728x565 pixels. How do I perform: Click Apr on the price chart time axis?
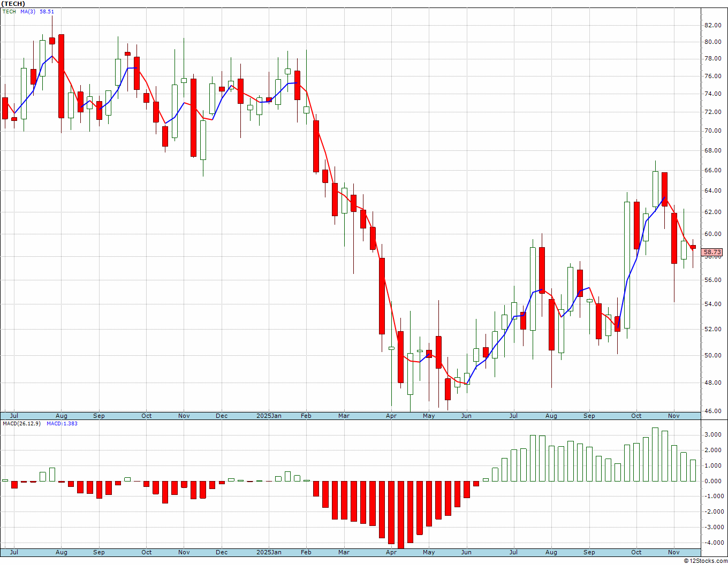391,416
